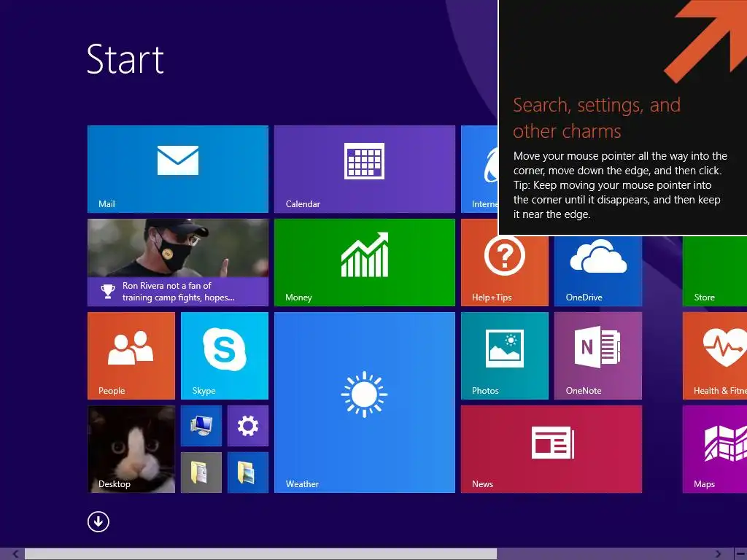Open the Mail tile
The image size is (747, 560).
[178, 169]
